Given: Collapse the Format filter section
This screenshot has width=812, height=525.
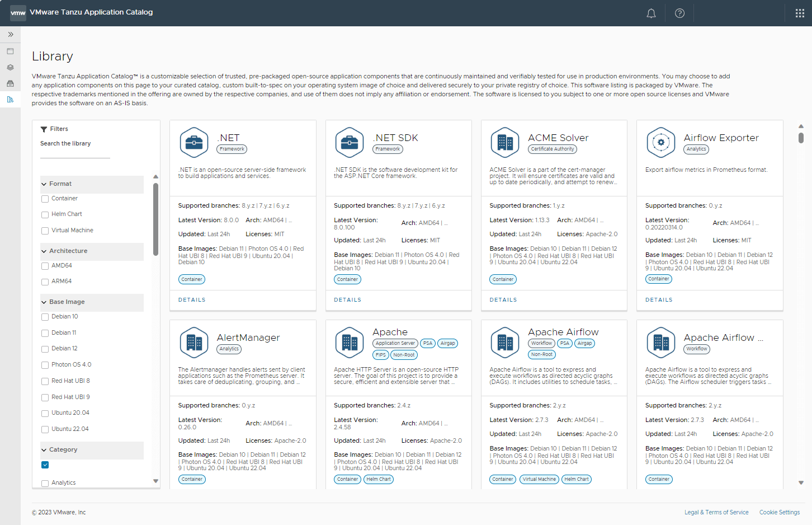Looking at the screenshot, I should (92, 184).
